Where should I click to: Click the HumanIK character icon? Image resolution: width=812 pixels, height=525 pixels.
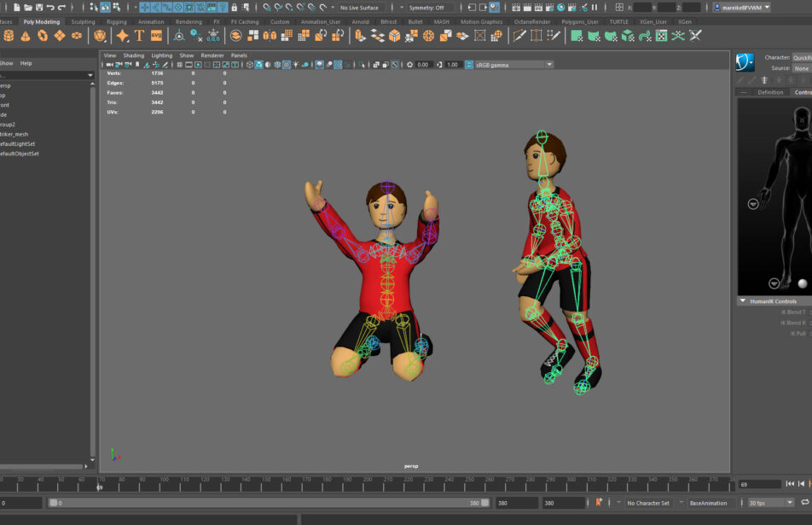pyautogui.click(x=745, y=61)
